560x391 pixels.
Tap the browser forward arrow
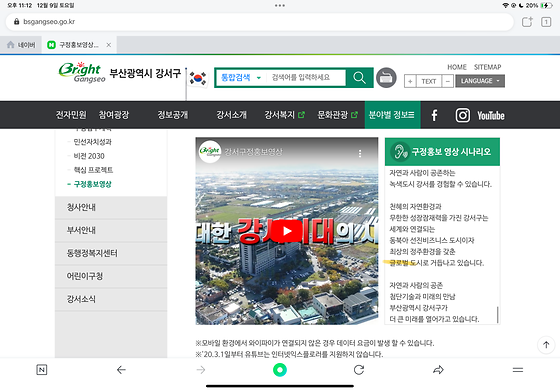tap(201, 370)
